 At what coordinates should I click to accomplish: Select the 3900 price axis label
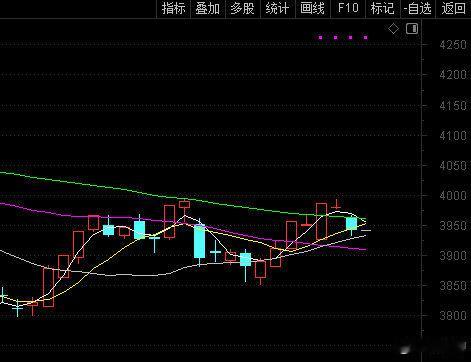point(453,256)
